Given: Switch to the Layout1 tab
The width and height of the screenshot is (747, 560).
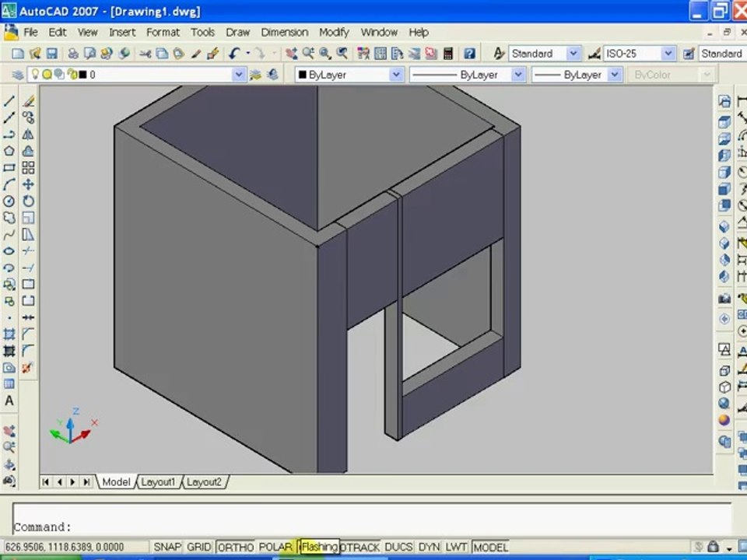Looking at the screenshot, I should (x=158, y=482).
